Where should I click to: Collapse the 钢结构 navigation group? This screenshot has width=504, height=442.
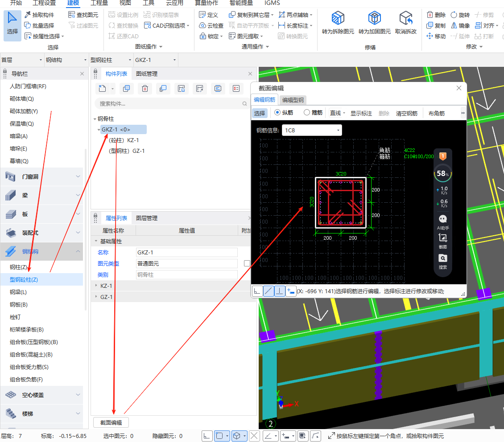click(42, 251)
